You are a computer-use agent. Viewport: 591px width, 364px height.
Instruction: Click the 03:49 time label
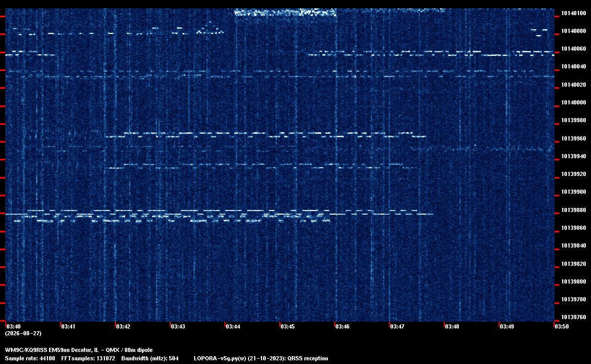click(507, 326)
